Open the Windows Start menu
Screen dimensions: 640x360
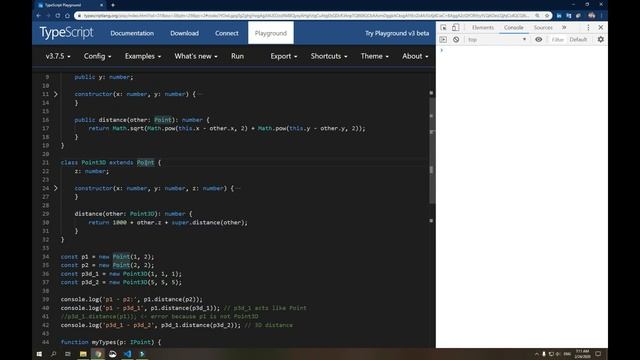[39, 354]
